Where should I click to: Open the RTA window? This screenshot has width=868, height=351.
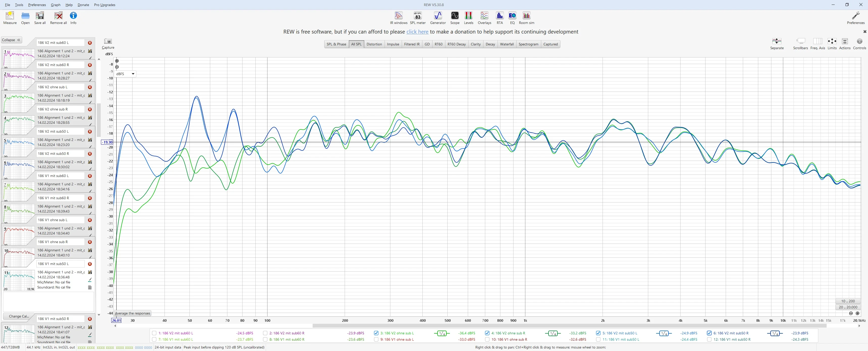point(500,18)
